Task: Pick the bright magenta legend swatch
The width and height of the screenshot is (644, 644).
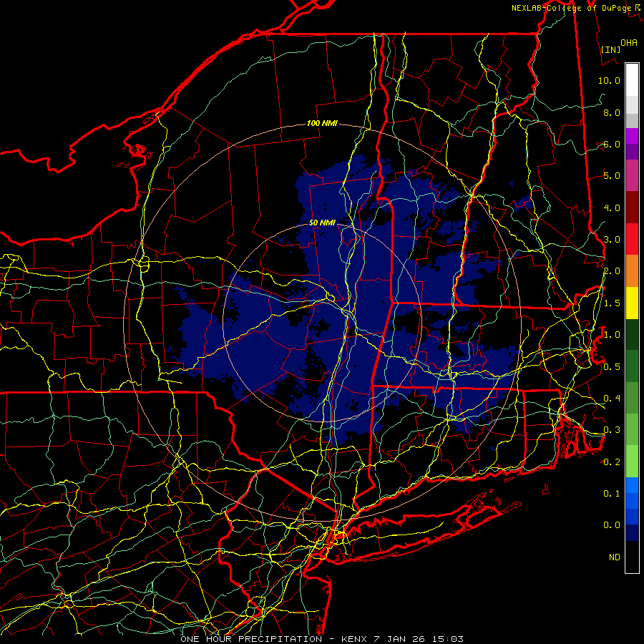Action: pyautogui.click(x=632, y=136)
